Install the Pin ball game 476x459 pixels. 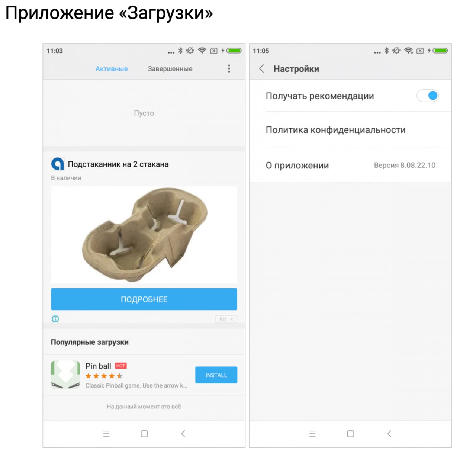216,375
